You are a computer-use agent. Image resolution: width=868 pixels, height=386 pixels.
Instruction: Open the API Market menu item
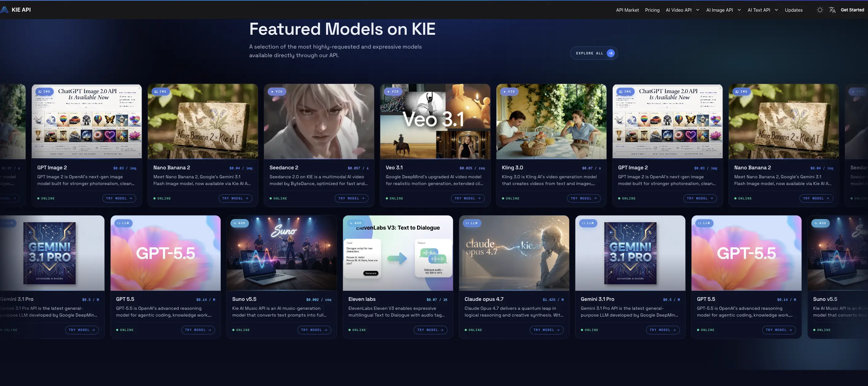pyautogui.click(x=627, y=10)
